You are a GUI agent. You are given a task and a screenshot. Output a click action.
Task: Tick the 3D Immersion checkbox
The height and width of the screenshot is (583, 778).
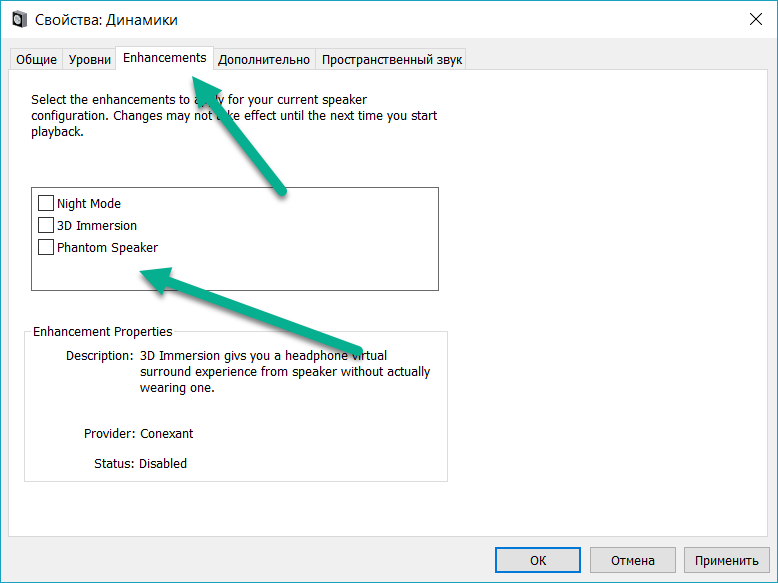[46, 225]
